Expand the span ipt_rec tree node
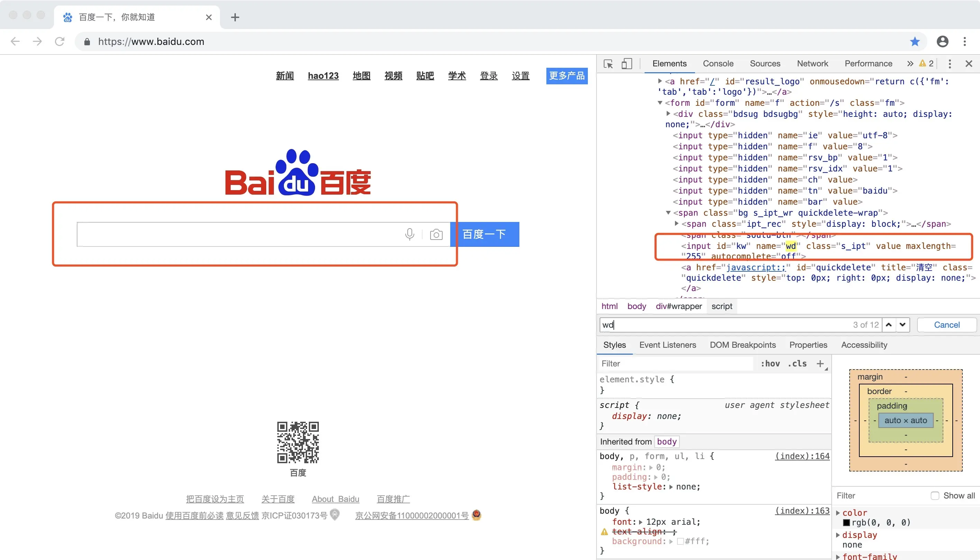The height and width of the screenshot is (560, 980). pos(676,223)
